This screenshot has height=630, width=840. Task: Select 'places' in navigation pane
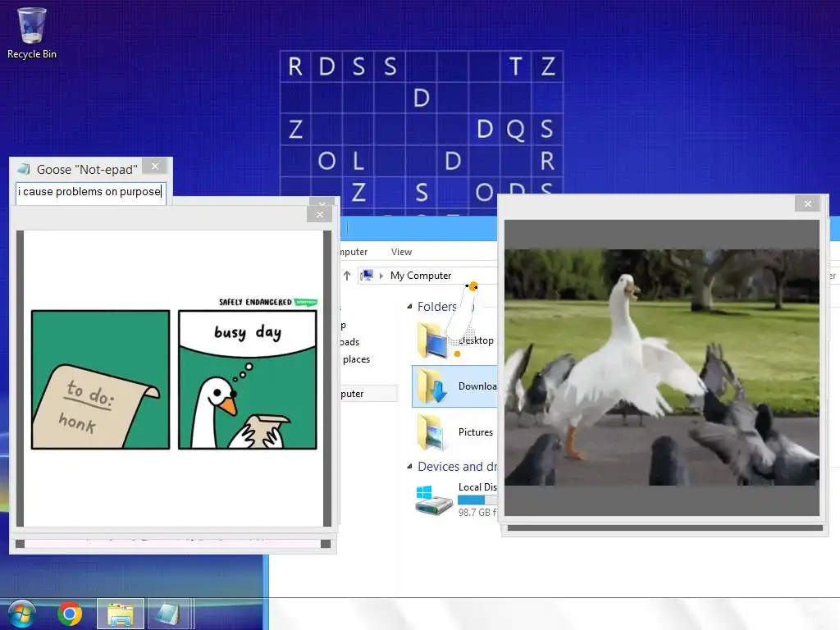pos(356,359)
